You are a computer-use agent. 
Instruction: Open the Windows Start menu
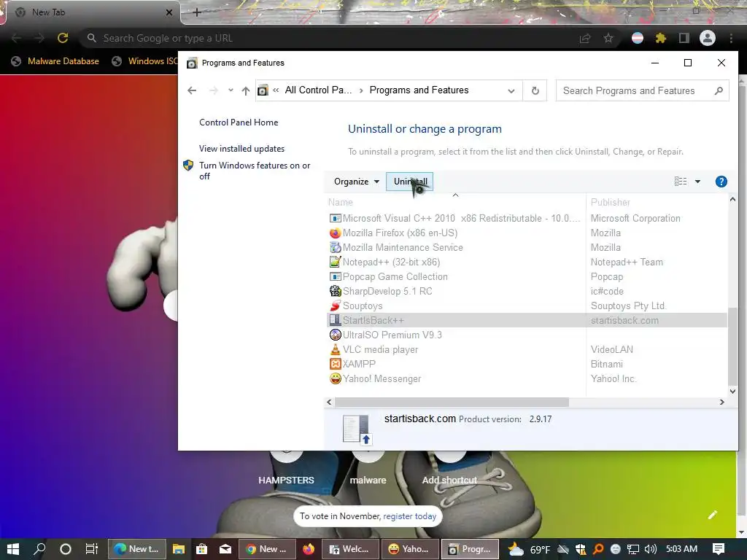[12, 549]
